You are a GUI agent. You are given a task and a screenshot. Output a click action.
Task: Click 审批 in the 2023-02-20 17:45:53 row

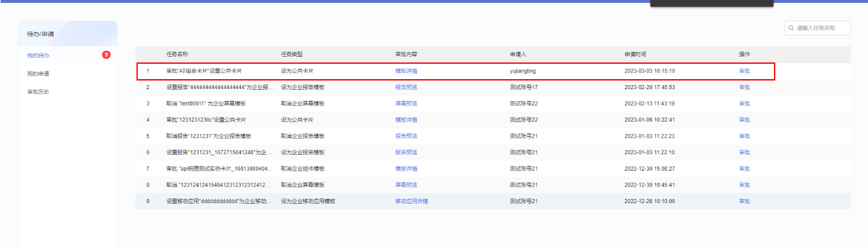(x=744, y=87)
